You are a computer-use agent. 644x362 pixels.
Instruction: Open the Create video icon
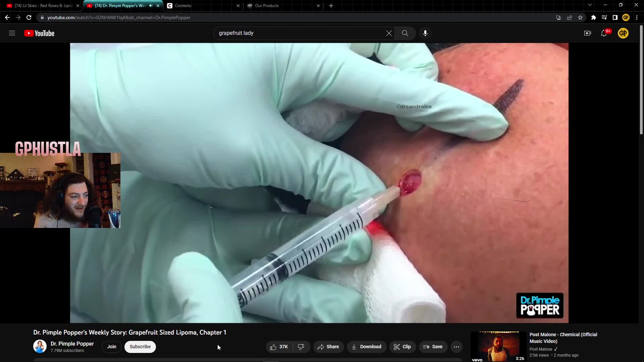tap(587, 33)
